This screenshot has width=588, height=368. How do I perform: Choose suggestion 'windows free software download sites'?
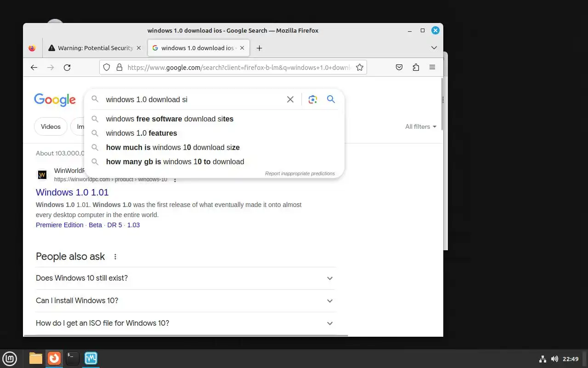coord(214,119)
